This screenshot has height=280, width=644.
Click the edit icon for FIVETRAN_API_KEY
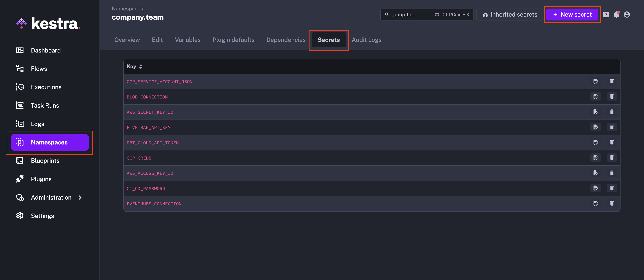(595, 127)
